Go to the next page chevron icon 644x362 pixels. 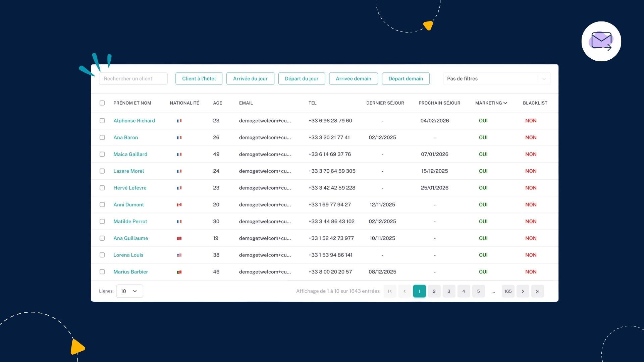523,291
